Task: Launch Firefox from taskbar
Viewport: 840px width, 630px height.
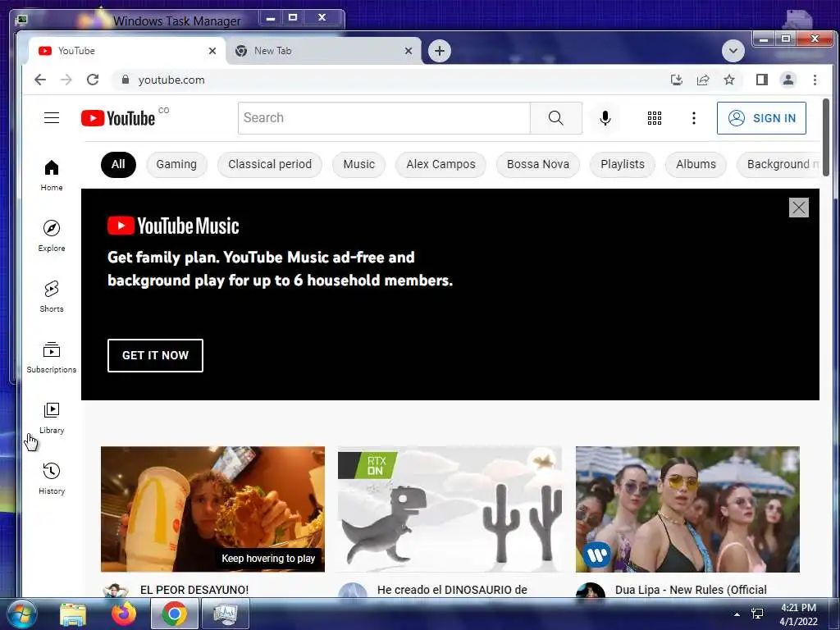Action: tap(124, 614)
